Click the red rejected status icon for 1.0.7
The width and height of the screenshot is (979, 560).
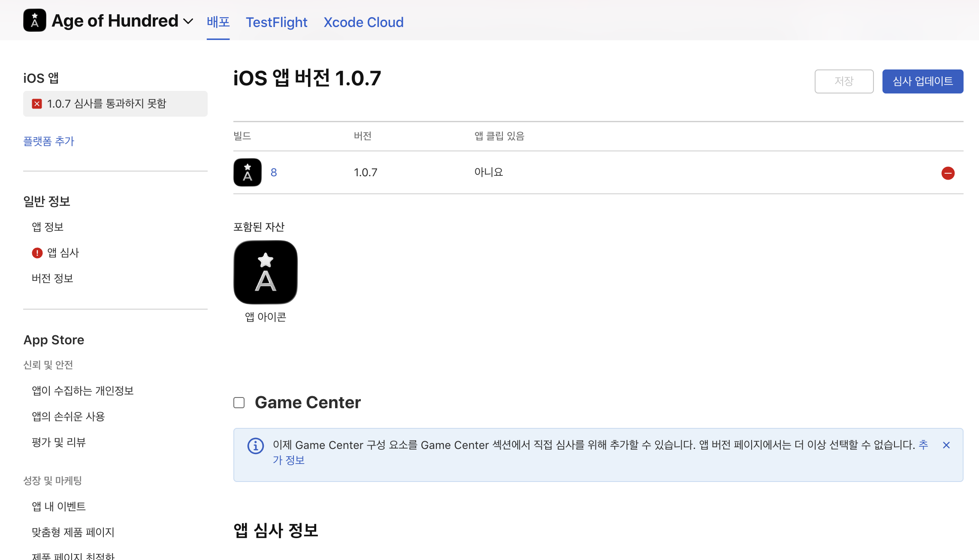(x=37, y=104)
